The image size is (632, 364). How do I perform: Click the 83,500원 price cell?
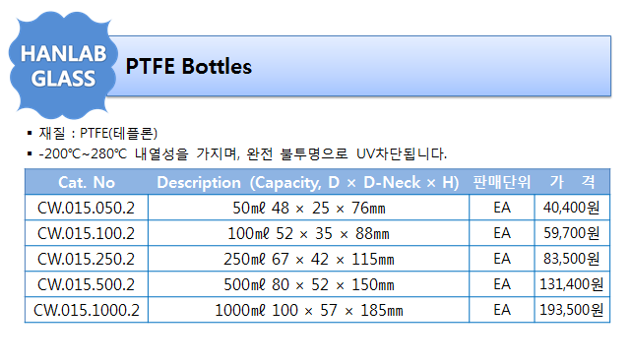coord(571,259)
